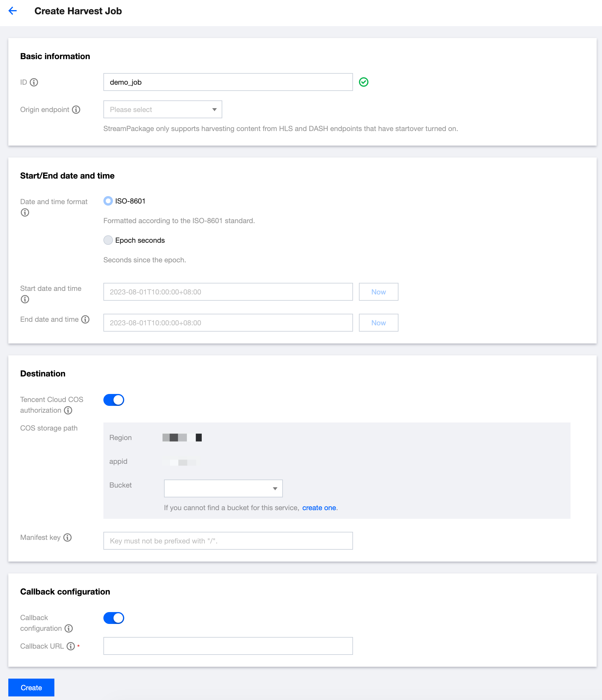Disable Tencent Cloud COS authorization toggle
602x700 pixels.
[x=114, y=400]
